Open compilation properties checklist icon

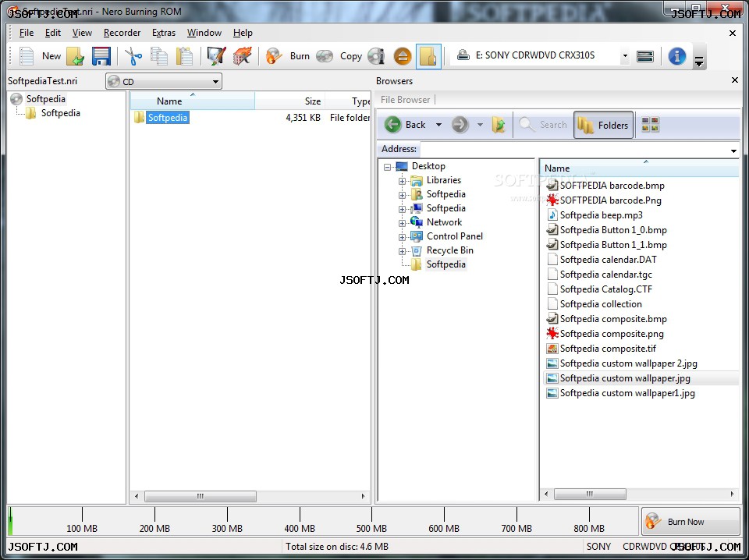tap(216, 56)
